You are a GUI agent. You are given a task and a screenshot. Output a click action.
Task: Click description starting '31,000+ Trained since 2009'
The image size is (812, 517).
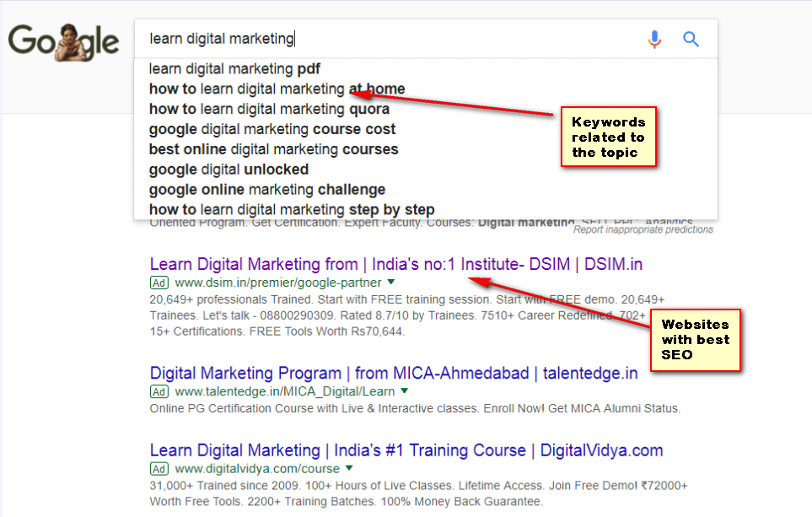tap(418, 493)
